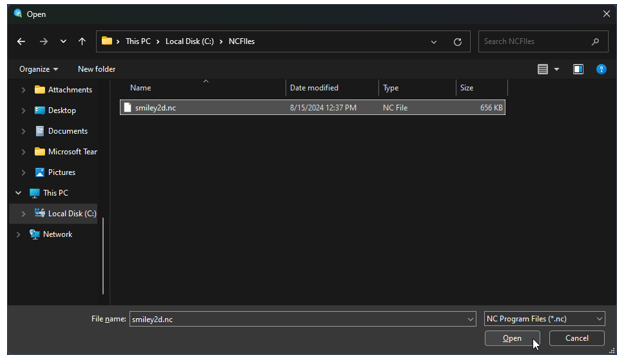Select NCFIles in the breadcrumb path
624x360 pixels.
(x=242, y=41)
